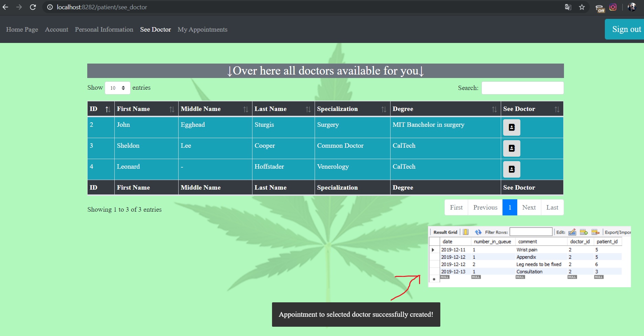The width and height of the screenshot is (644, 336).
Task: Click see-doctor icon for Sheldon Cooper
Action: click(x=511, y=148)
